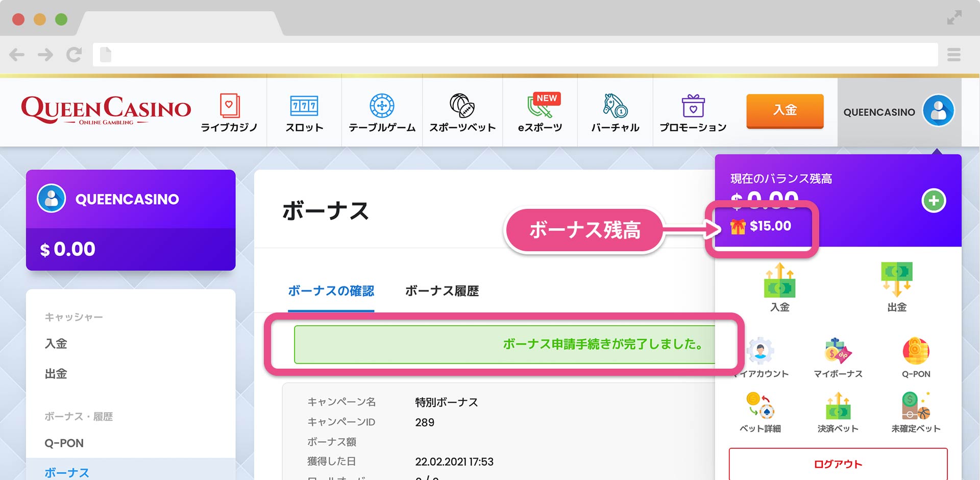Open the eスポーツ NEW icon
Screen dimensions: 980x480
click(x=543, y=105)
